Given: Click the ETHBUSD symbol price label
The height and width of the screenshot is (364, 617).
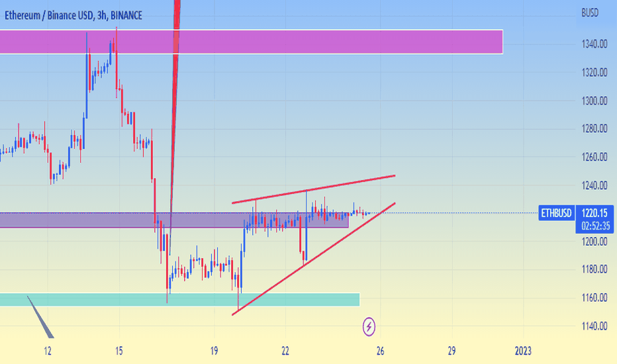Looking at the screenshot, I should pos(556,213).
